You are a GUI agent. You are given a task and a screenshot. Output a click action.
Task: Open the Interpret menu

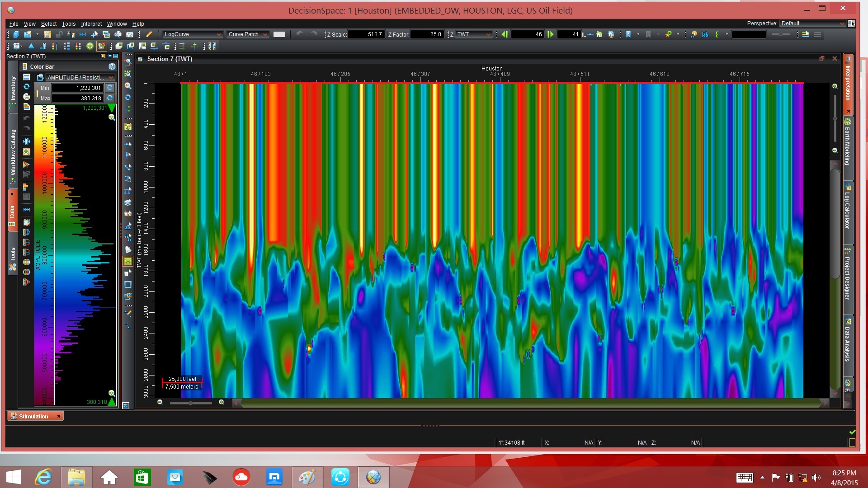(x=91, y=24)
